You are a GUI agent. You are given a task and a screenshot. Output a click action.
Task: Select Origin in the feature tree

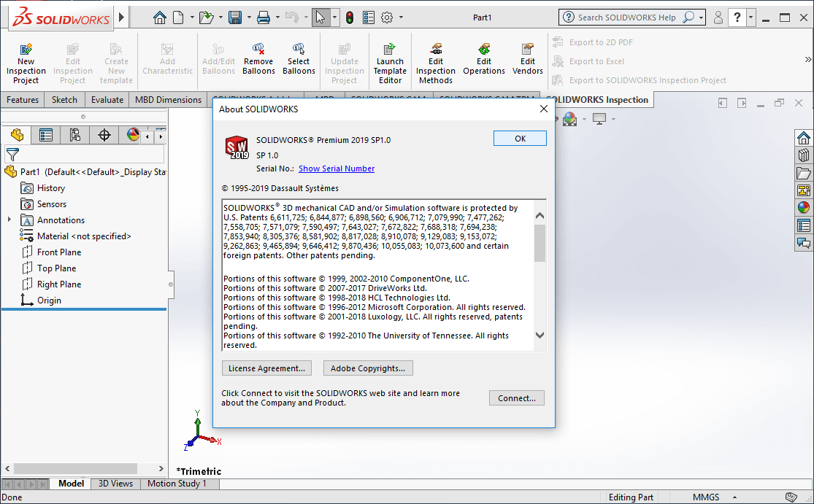click(x=49, y=301)
